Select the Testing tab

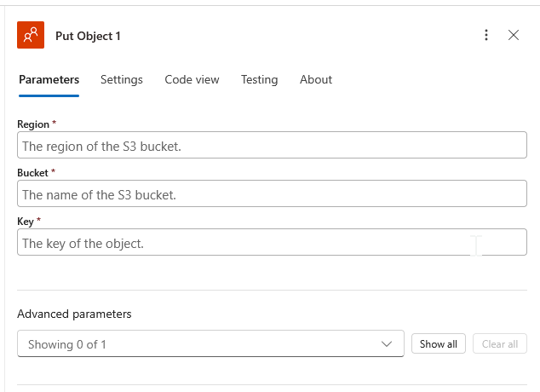click(x=259, y=79)
